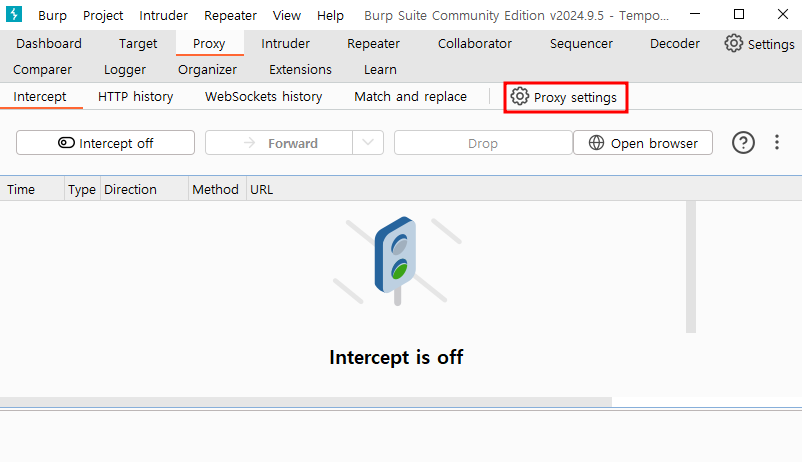Open the Decoder tab
802x462 pixels.
675,43
